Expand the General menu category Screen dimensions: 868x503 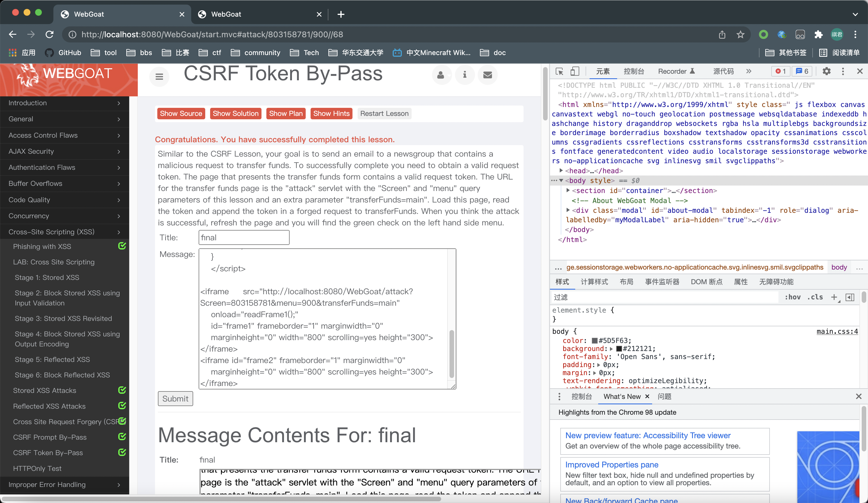click(64, 119)
